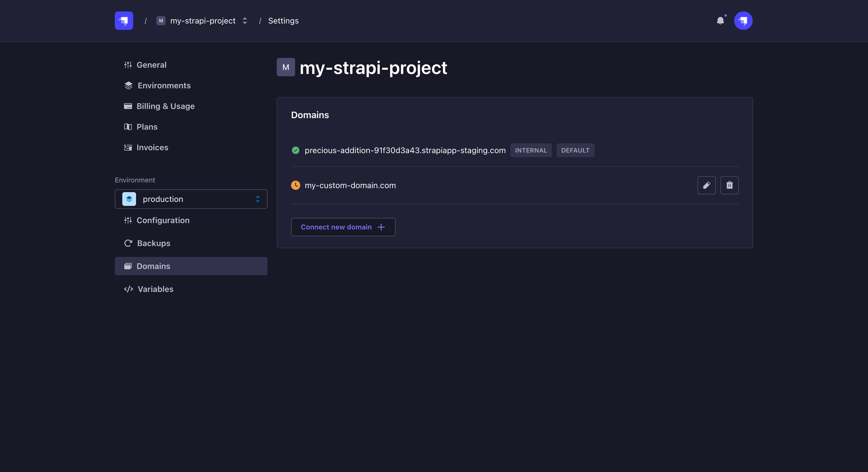The height and width of the screenshot is (472, 868).
Task: Click the Strapi logo in the breadcrumb
Action: point(123,21)
